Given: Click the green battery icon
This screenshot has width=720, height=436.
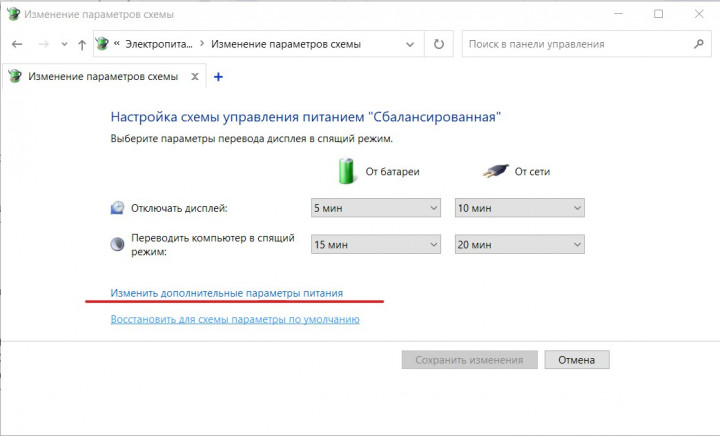Looking at the screenshot, I should 346,170.
